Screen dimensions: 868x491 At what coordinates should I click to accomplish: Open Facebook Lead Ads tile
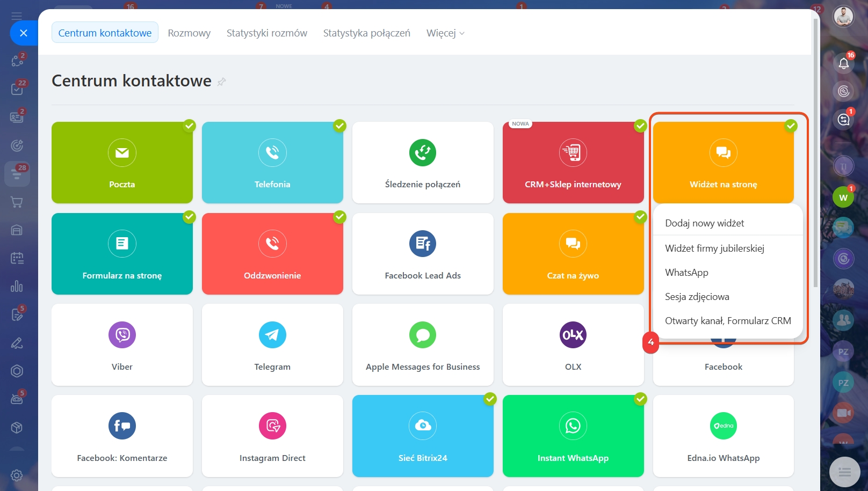click(423, 254)
